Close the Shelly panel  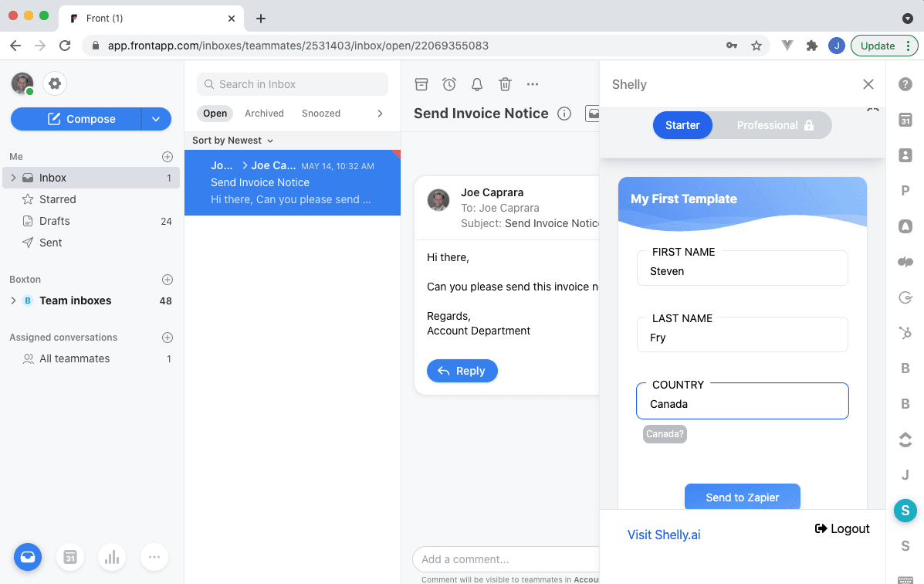click(x=868, y=84)
